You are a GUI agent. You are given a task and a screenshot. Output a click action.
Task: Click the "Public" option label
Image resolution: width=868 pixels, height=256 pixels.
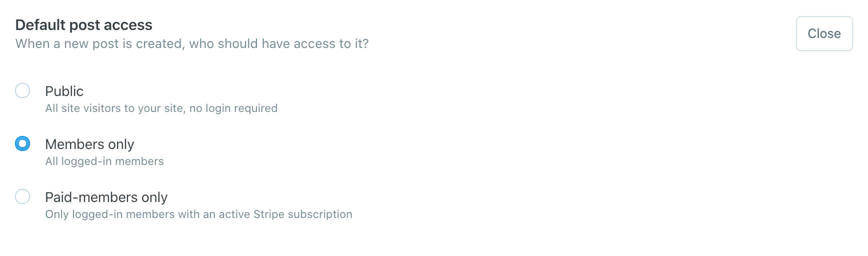64,91
